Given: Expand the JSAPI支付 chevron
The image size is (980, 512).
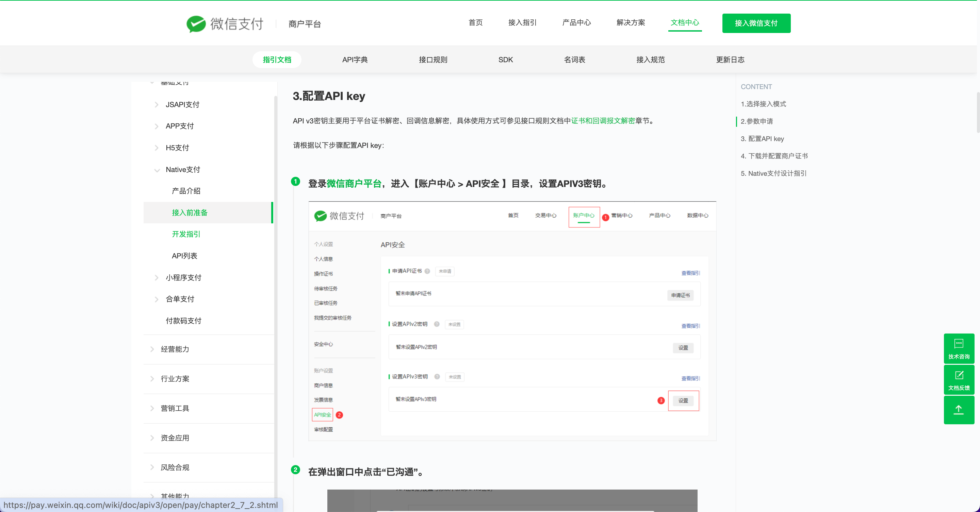Looking at the screenshot, I should click(x=157, y=105).
